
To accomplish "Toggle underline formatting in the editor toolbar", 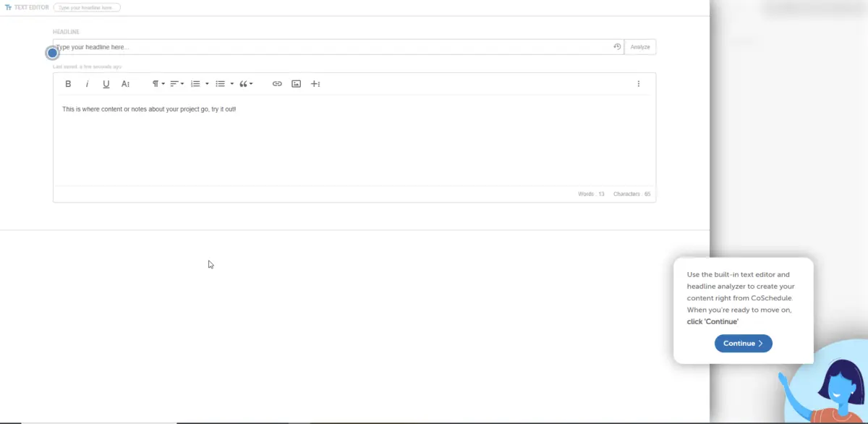I will click(106, 84).
